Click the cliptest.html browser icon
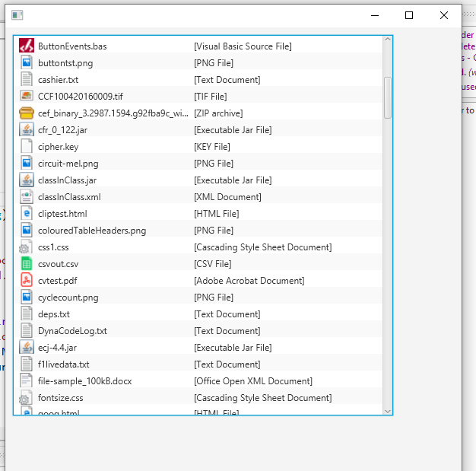 [x=26, y=214]
